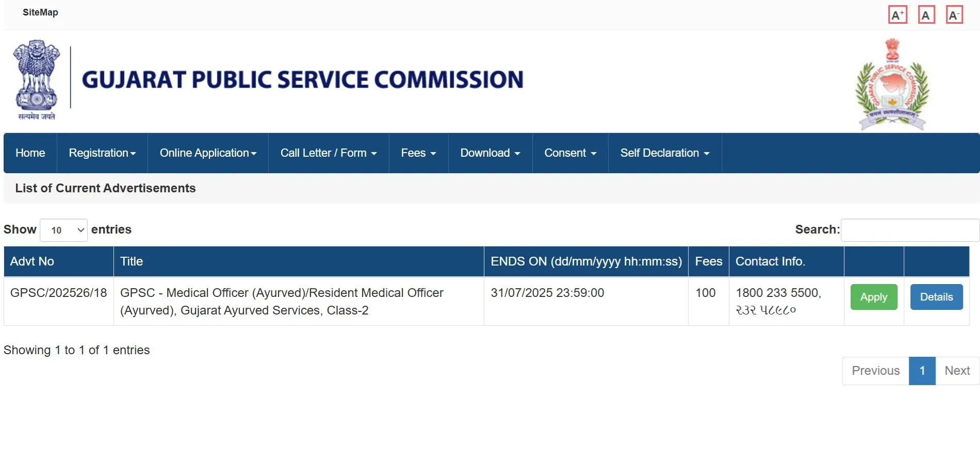Open the Download dropdown

(489, 153)
